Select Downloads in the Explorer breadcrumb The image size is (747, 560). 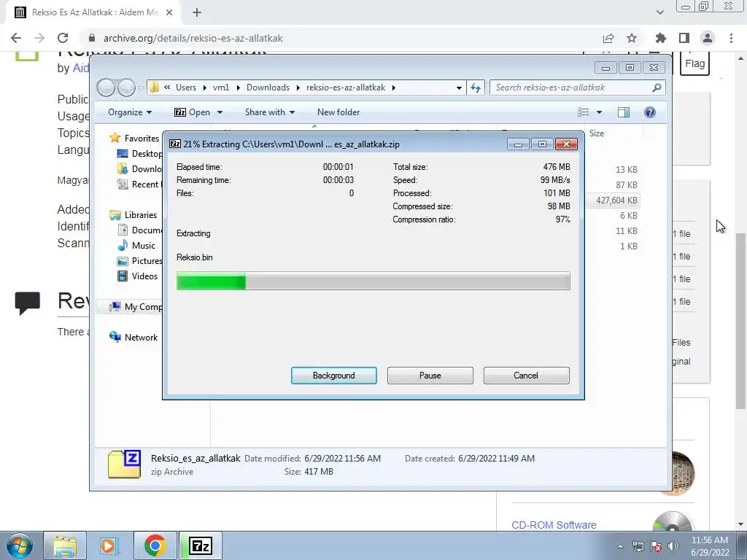pyautogui.click(x=268, y=87)
